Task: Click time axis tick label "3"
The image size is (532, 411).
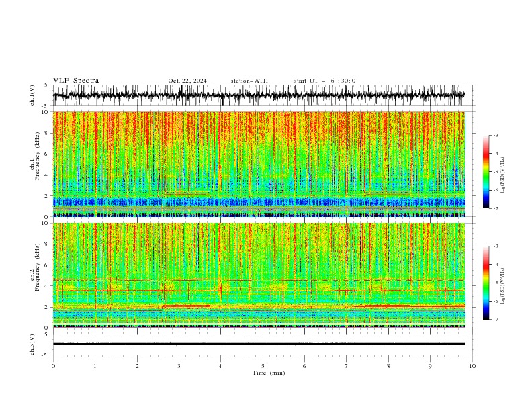Action: (x=179, y=366)
